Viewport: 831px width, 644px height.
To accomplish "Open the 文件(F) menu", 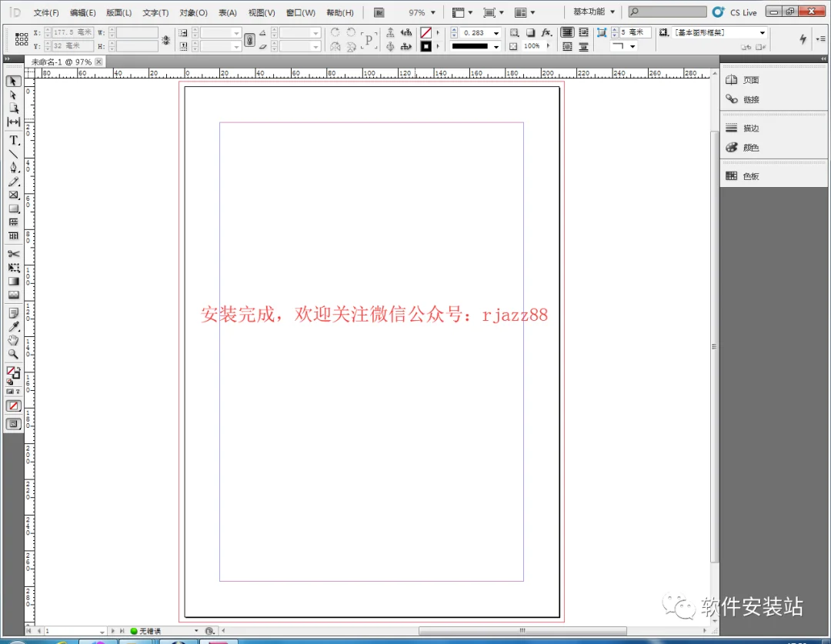I will [x=46, y=13].
